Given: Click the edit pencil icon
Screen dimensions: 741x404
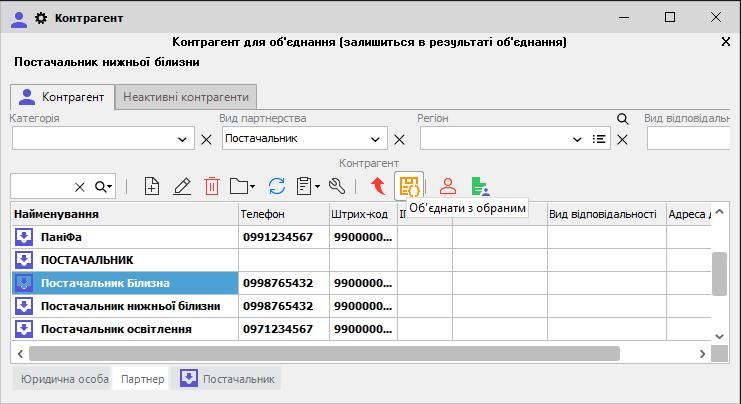Looking at the screenshot, I should tap(182, 186).
